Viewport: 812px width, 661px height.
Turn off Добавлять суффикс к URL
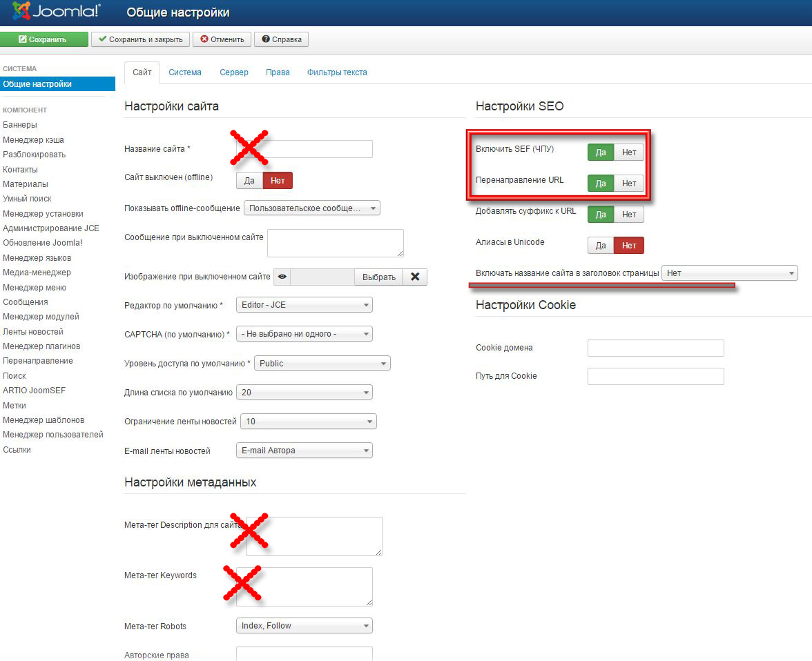(x=629, y=214)
